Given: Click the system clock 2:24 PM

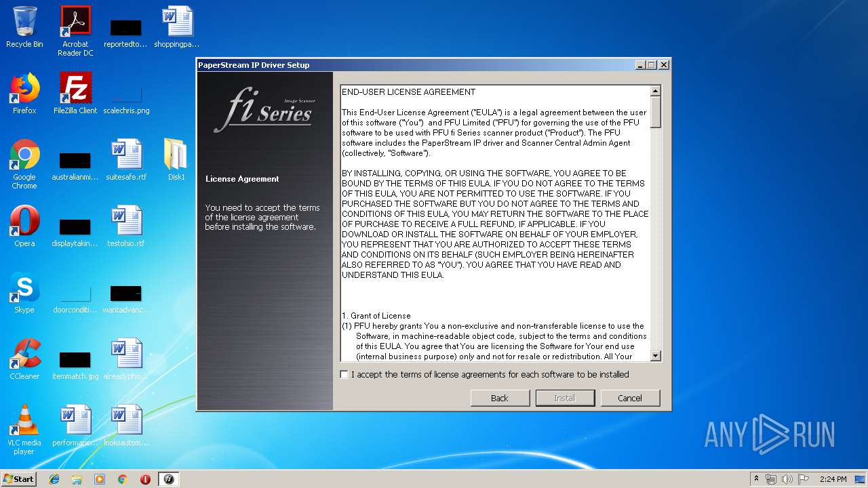Looking at the screenshot, I should click(833, 479).
